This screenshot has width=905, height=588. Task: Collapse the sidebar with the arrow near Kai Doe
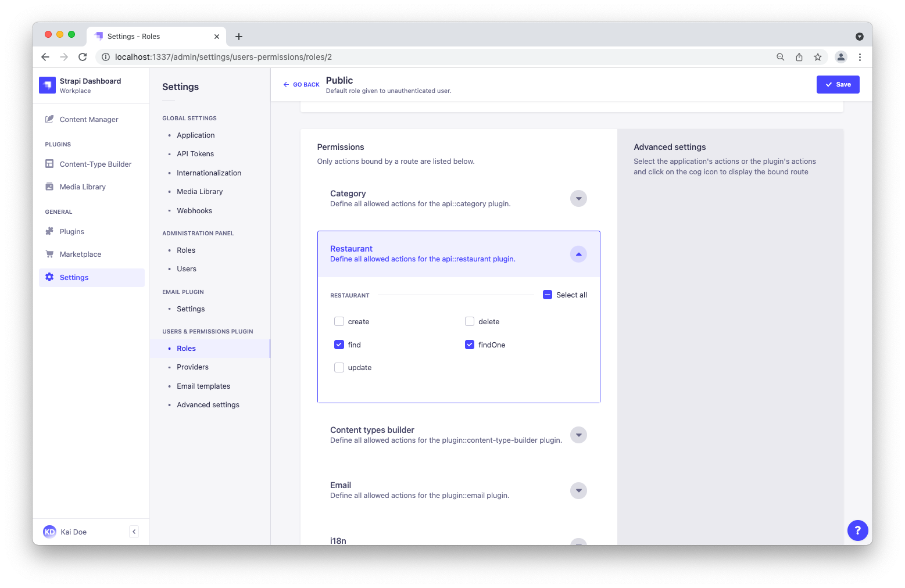point(134,531)
